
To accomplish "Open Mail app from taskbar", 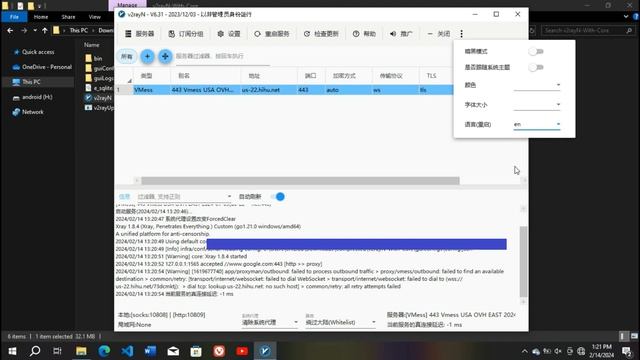I will 173,351.
